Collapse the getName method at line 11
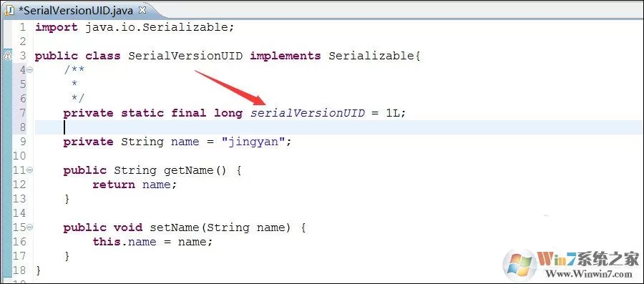The image size is (644, 284). 30,170
